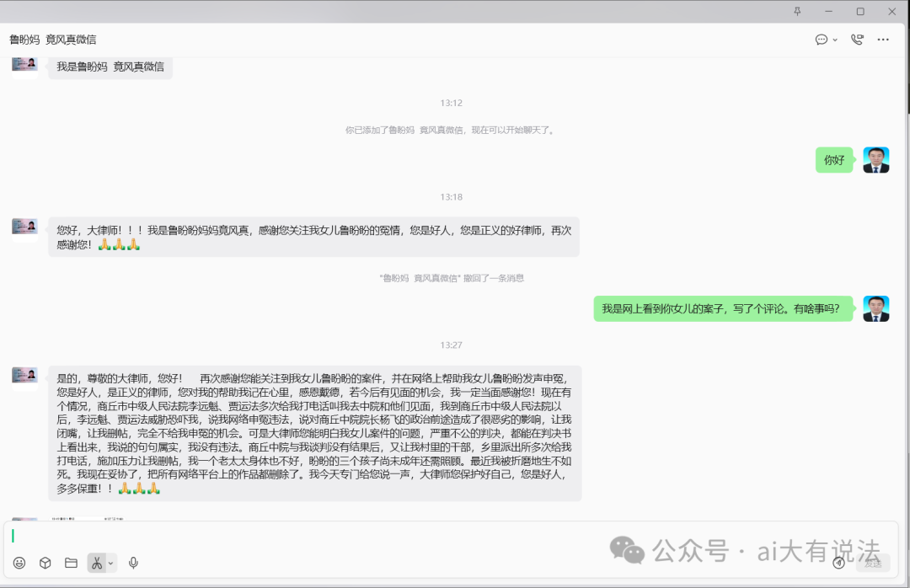Click chat title 鲁盼妈 竟风真微信
Viewport: 910px width, 588px height.
[53, 40]
